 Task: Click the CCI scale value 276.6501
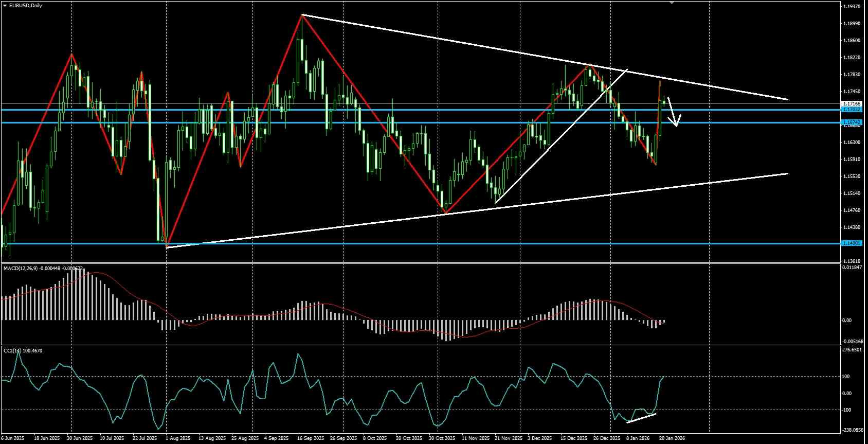pos(852,350)
